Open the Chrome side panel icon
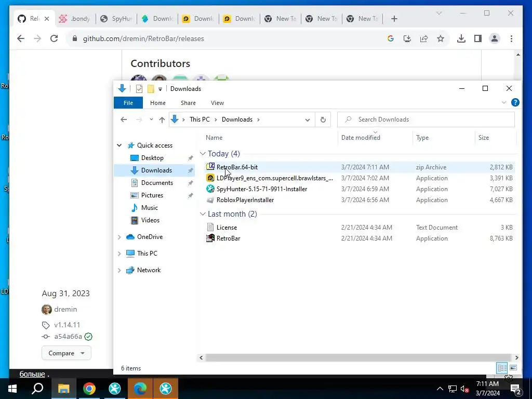 coord(478,38)
